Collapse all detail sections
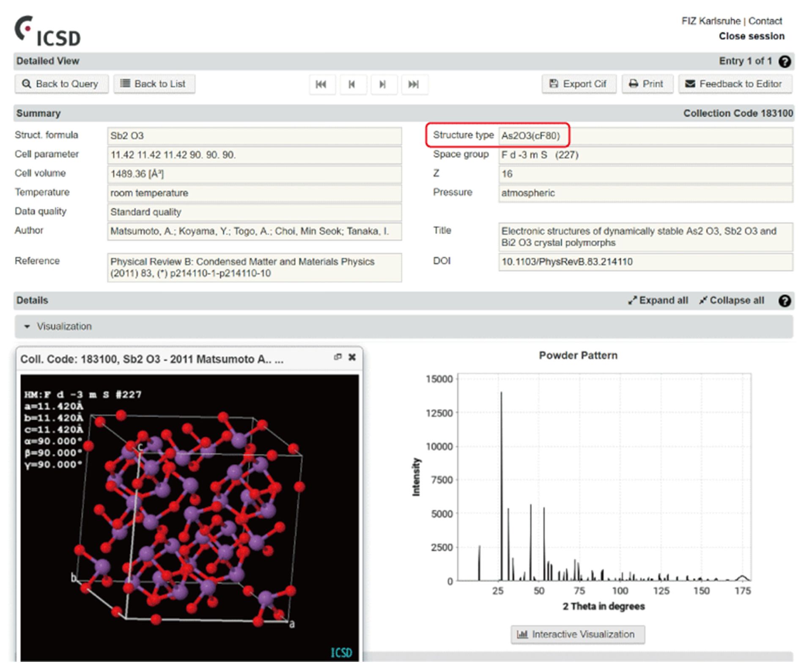Image resolution: width=812 pixels, height=672 pixels. (732, 300)
